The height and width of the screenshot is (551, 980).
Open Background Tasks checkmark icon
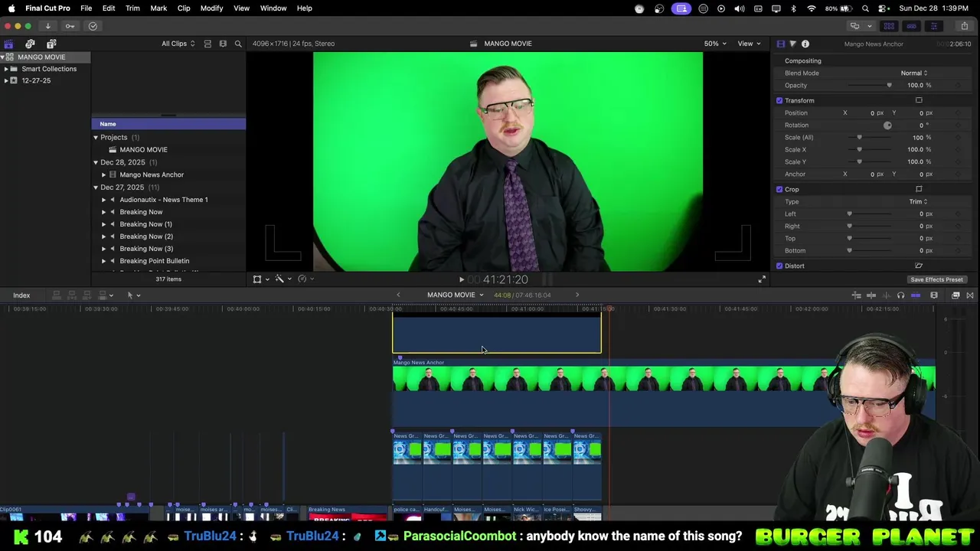click(93, 26)
